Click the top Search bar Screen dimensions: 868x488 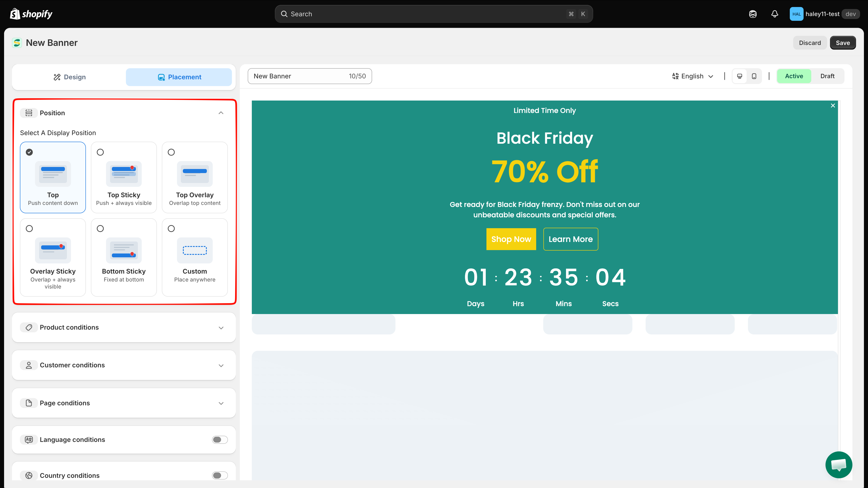[434, 14]
